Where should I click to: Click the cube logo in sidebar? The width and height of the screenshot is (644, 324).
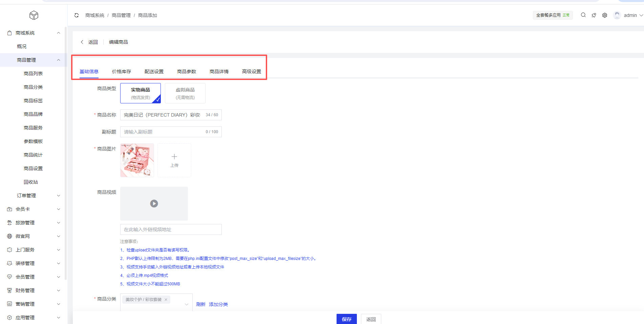pos(34,15)
